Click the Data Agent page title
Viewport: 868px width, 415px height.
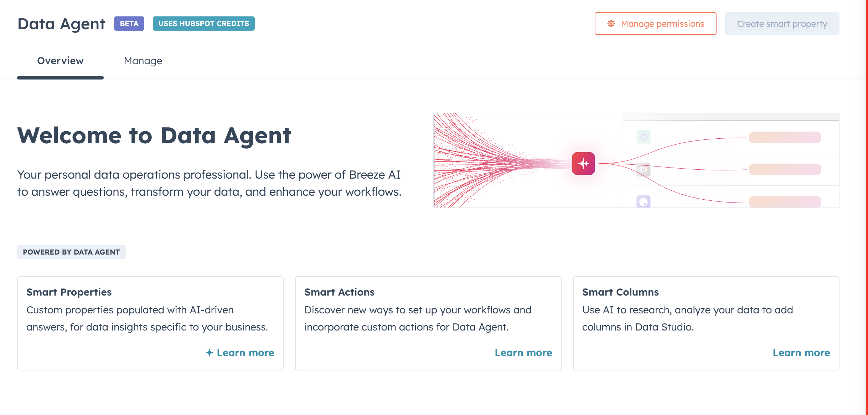point(61,24)
